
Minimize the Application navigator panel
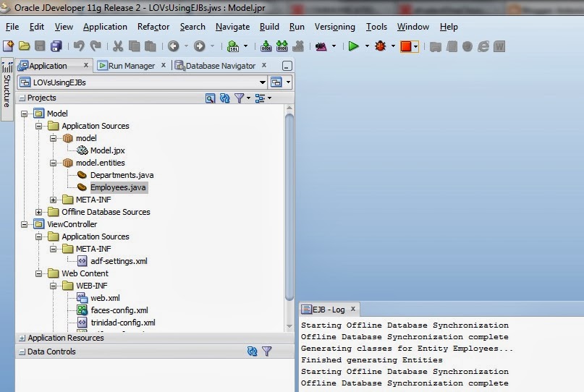click(x=287, y=66)
